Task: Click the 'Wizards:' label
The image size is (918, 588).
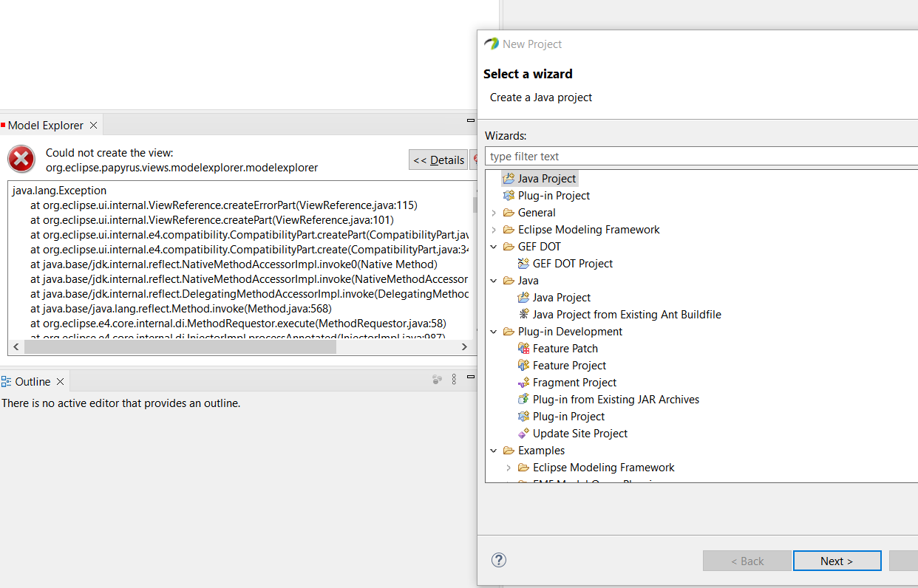Action: [506, 136]
